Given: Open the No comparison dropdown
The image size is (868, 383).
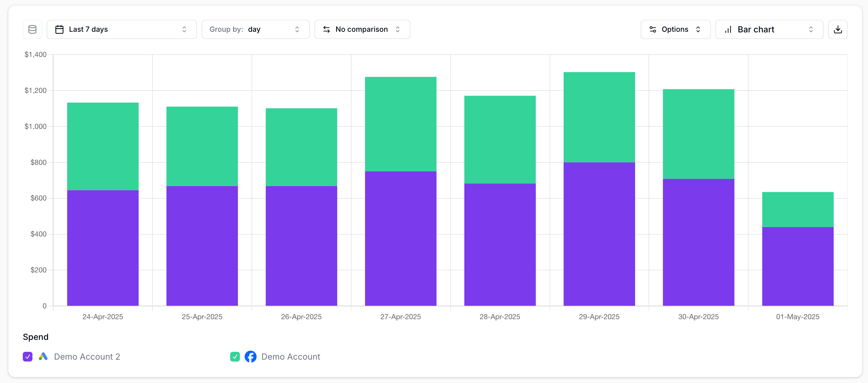Looking at the screenshot, I should point(362,29).
